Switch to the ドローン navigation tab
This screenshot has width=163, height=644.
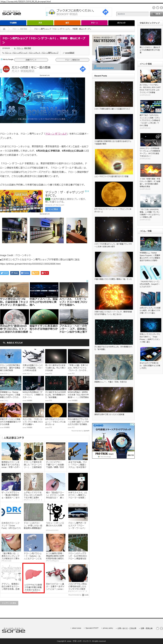click(x=94, y=23)
